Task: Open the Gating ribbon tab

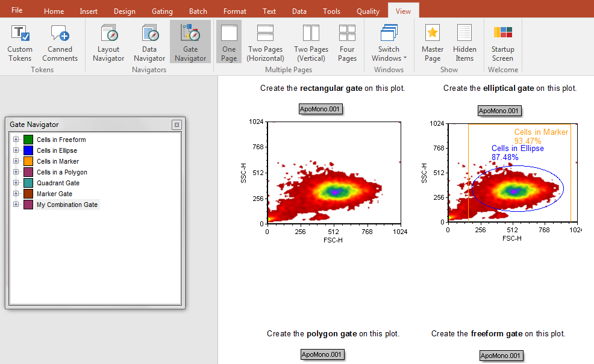Action: (x=162, y=11)
